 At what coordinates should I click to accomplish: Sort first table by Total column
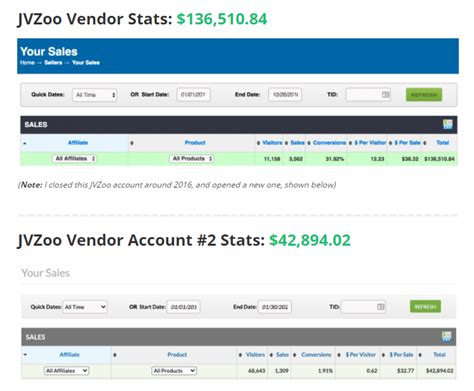tap(443, 143)
